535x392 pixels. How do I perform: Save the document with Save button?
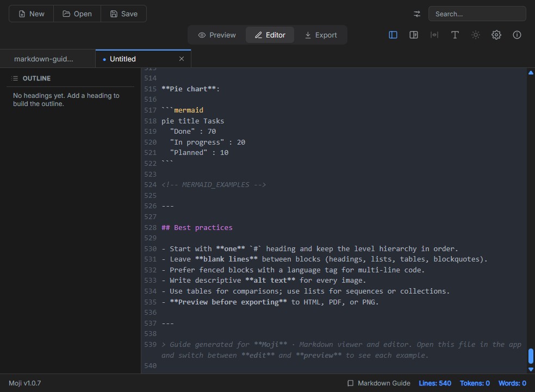coord(124,14)
